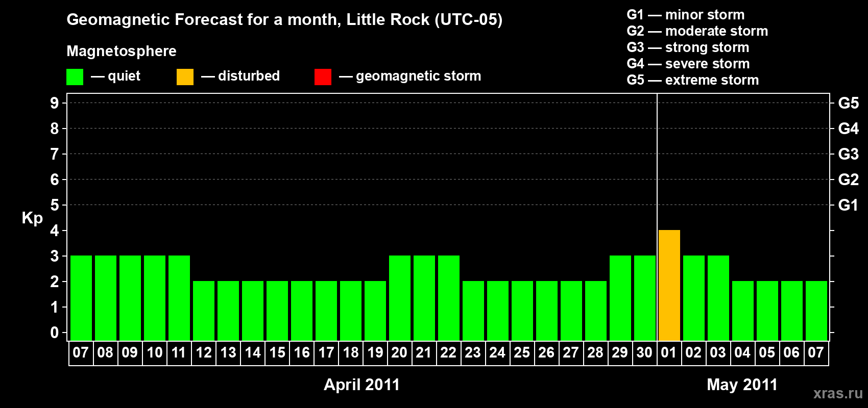
Task: Click the '— quiet' legend label
Action: point(116,76)
